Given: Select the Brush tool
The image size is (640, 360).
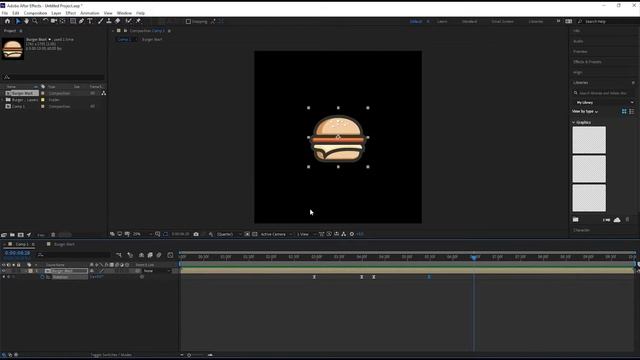Looking at the screenshot, I should (x=100, y=21).
